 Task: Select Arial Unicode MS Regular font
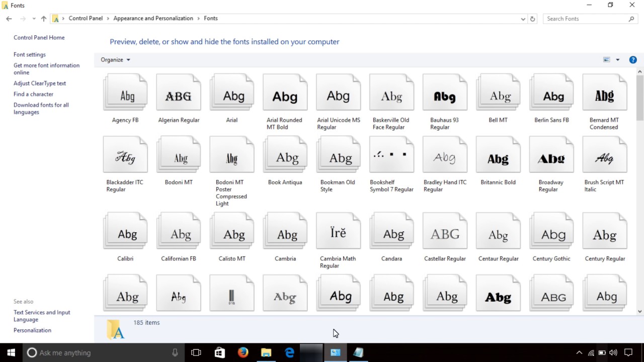339,92
